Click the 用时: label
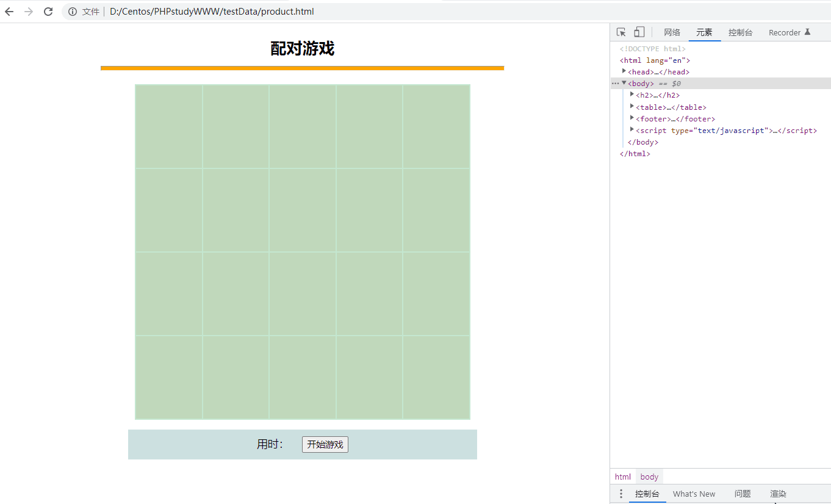 [x=270, y=444]
